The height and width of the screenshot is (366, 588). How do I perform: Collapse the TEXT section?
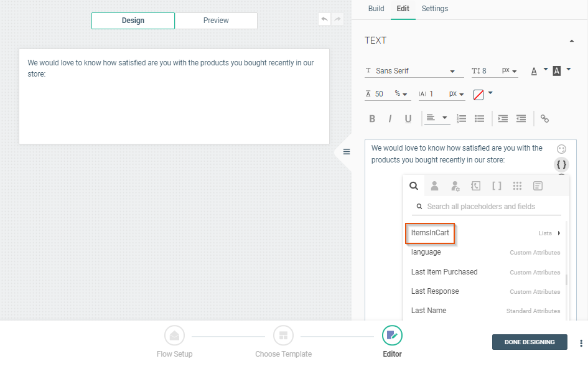(x=571, y=41)
